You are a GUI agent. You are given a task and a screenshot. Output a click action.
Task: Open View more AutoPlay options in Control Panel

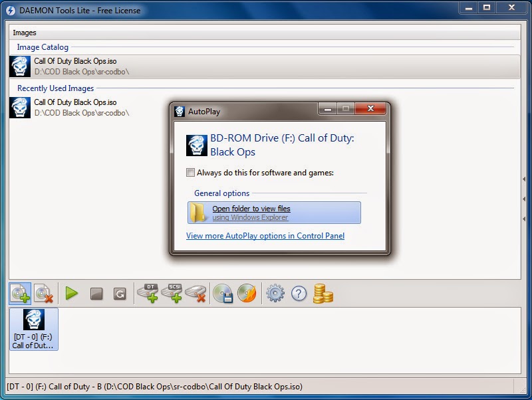coord(265,236)
